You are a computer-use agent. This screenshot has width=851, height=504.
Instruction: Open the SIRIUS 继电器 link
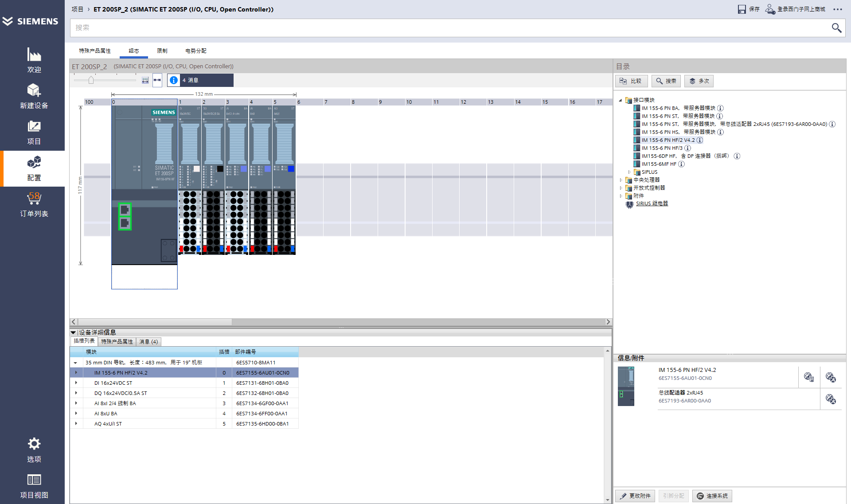point(652,204)
